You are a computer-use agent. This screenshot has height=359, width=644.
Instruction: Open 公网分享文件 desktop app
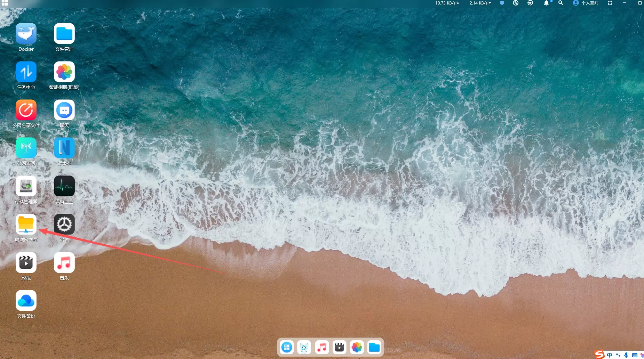(26, 110)
